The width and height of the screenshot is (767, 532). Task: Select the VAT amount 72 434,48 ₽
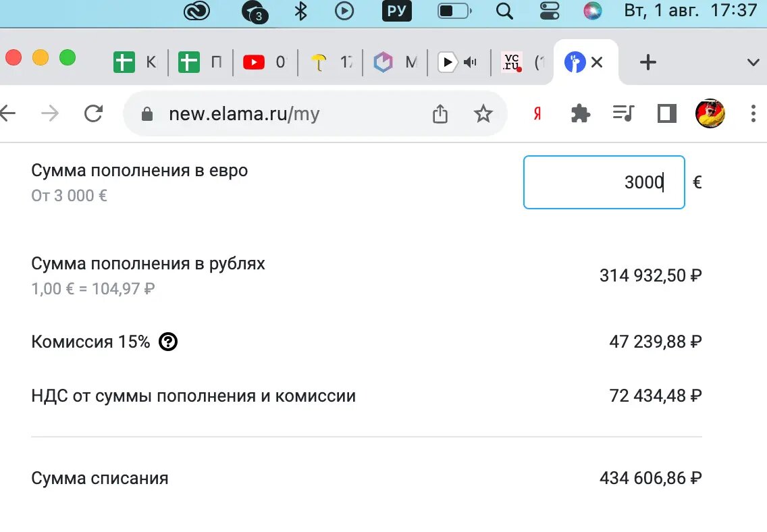pyautogui.click(x=656, y=395)
